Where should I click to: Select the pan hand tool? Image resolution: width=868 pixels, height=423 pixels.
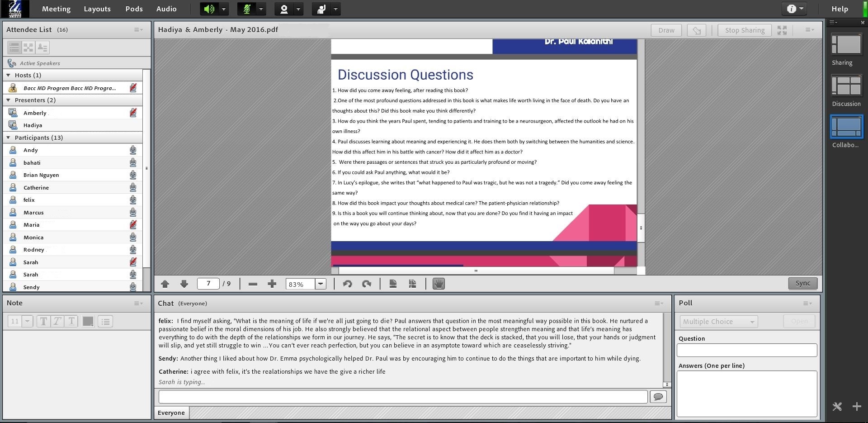(x=439, y=284)
